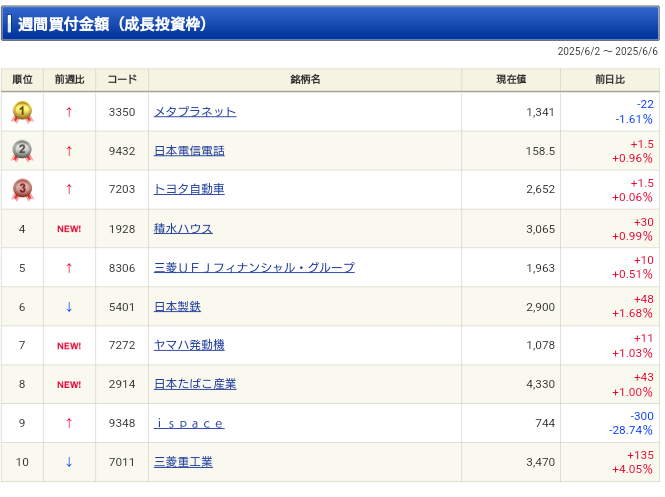The height and width of the screenshot is (497, 665).
Task: Click the up arrow for 三菱UFJ row
Action: pyautogui.click(x=69, y=268)
